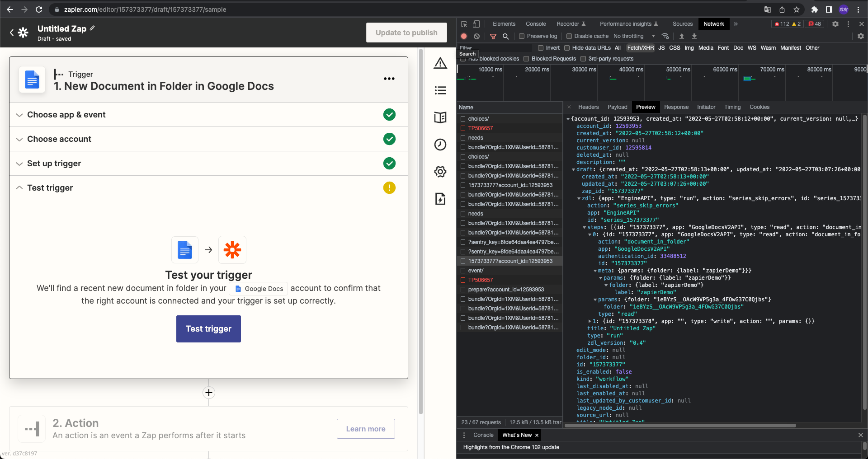Bookmark this page with the star icon
The height and width of the screenshot is (459, 868).
[x=797, y=9]
